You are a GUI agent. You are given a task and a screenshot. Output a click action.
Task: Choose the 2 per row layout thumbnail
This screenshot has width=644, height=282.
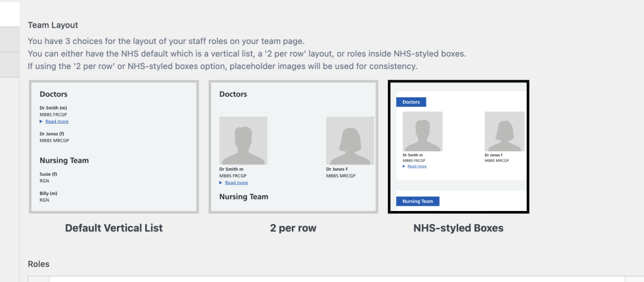(x=293, y=147)
